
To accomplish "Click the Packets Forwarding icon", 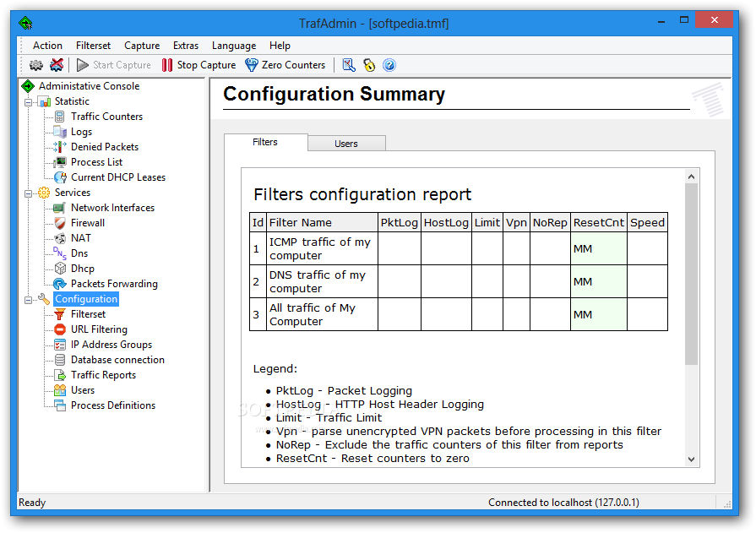I will point(60,284).
